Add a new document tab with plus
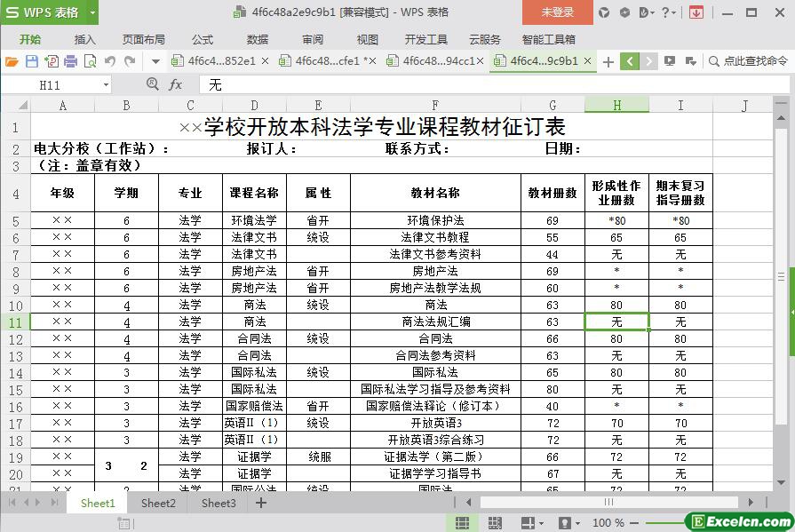 pyautogui.click(x=608, y=62)
